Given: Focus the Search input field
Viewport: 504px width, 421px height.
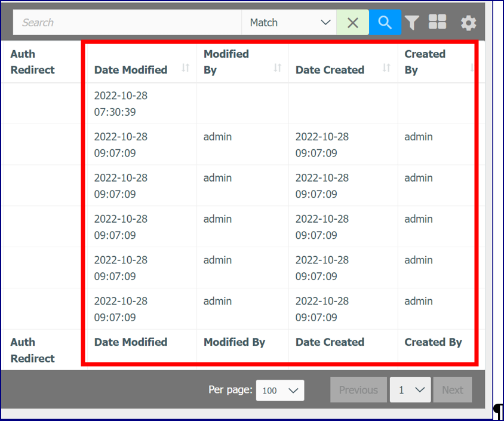Looking at the screenshot, I should click(127, 23).
